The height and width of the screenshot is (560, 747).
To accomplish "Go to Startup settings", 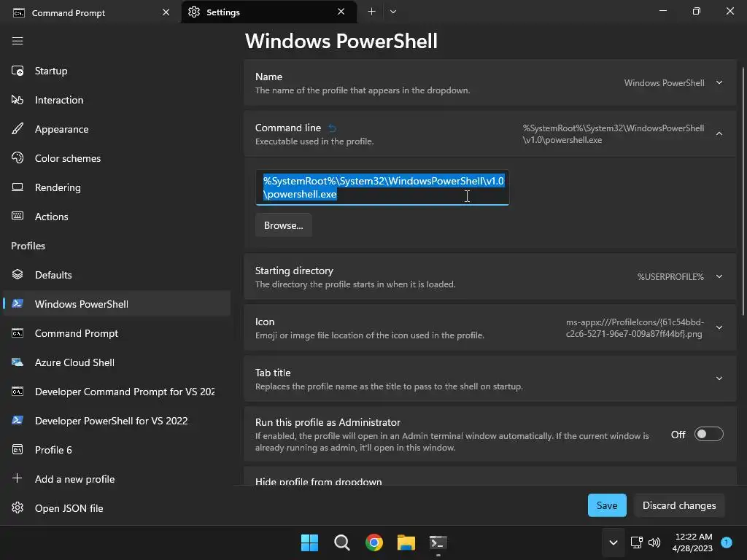I will coord(117,71).
